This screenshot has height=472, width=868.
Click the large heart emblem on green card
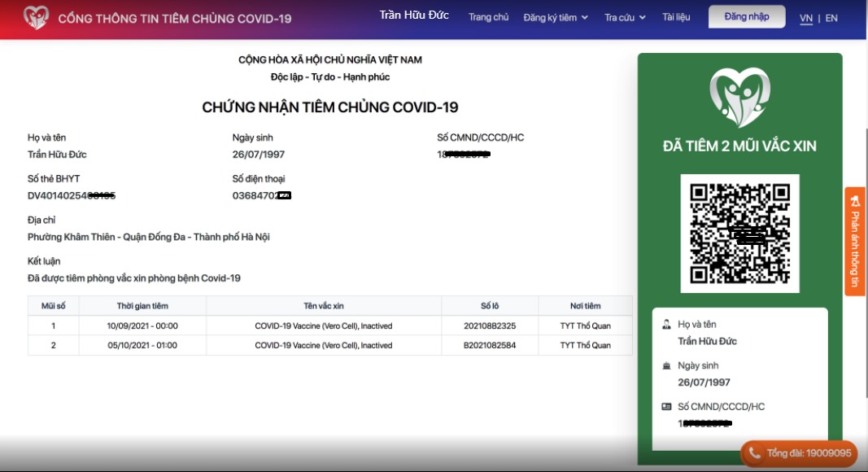coord(739,98)
